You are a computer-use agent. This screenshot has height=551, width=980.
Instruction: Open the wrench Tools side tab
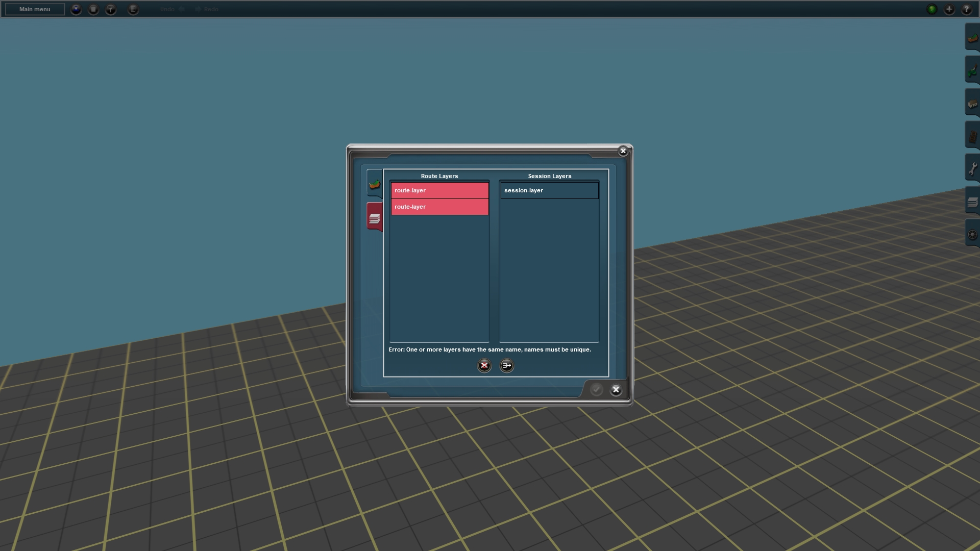point(972,169)
